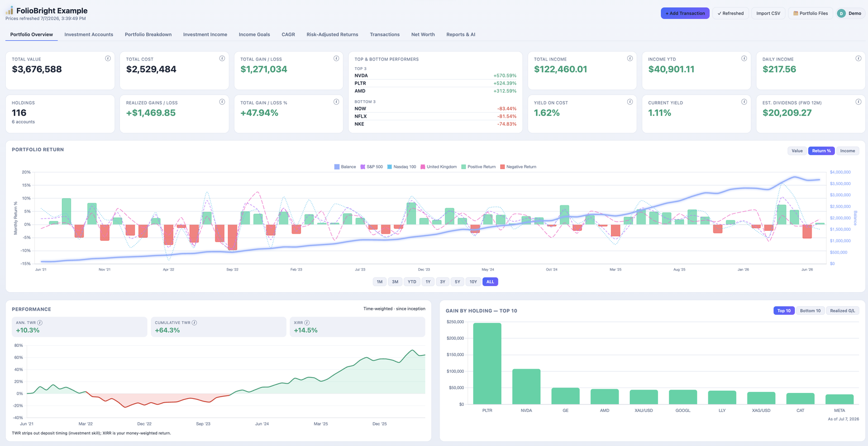Image resolution: width=868 pixels, height=446 pixels.
Task: Click the NFLX bottom performer row
Action: 435,117
